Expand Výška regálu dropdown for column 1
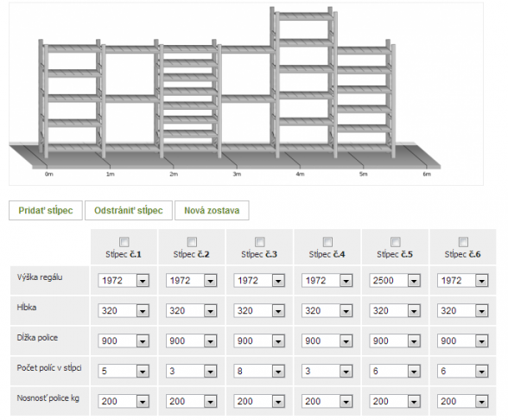The height and width of the screenshot is (420, 508). (x=124, y=280)
